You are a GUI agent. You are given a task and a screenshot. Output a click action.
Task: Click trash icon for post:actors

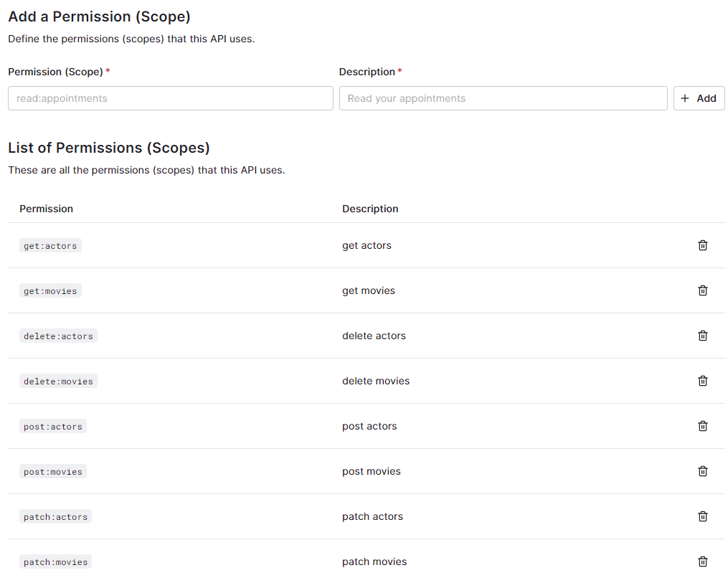click(x=703, y=426)
